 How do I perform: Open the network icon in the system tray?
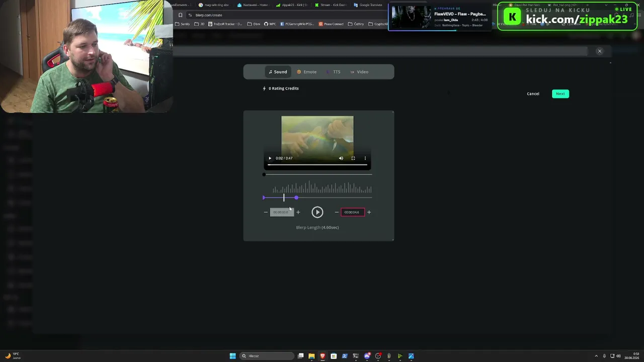(x=611, y=356)
